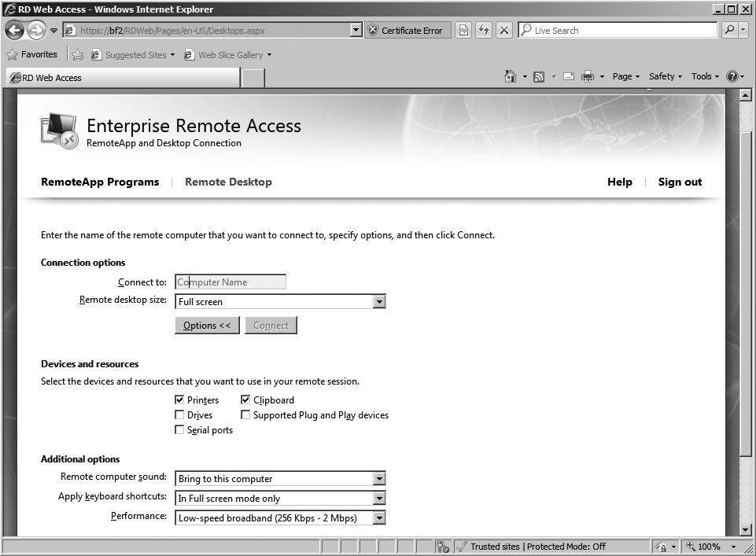
Task: Open search provider options dropdown arrow
Action: (743, 31)
